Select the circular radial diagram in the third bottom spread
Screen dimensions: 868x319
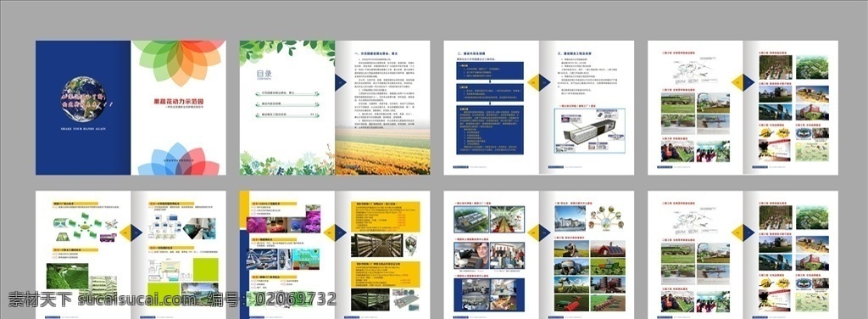[x=607, y=220]
